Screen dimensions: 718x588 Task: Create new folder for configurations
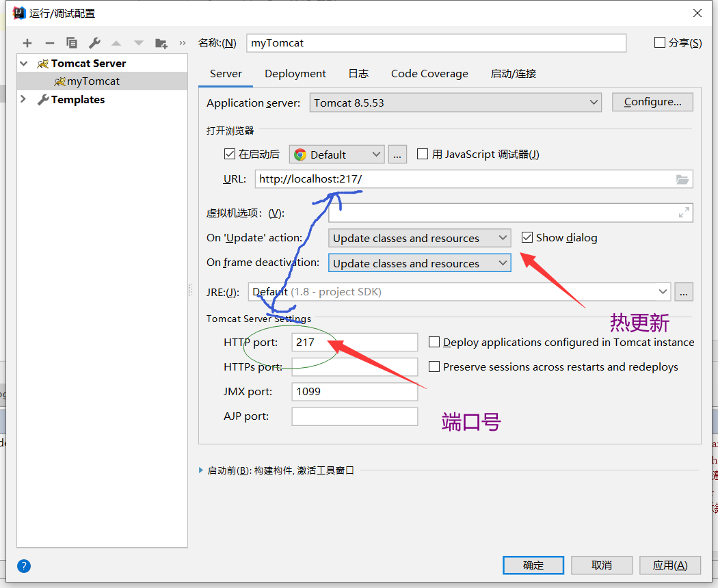tap(161, 43)
